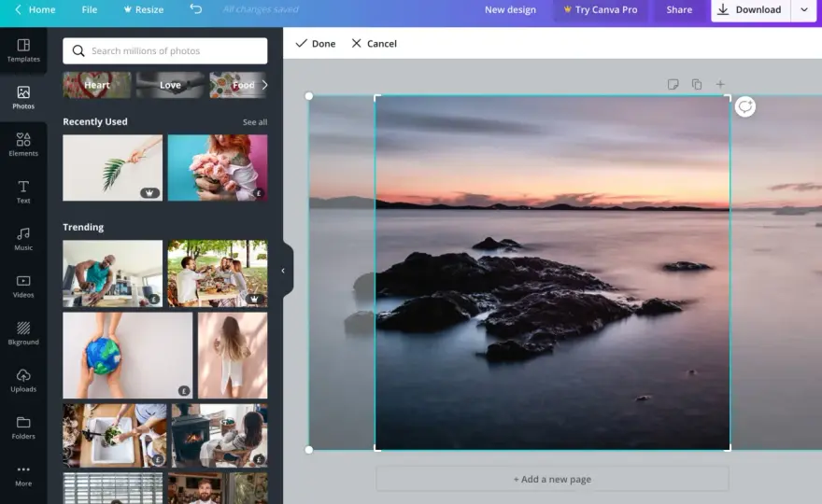Click the add page plus icon
822x504 pixels.
[x=720, y=84]
